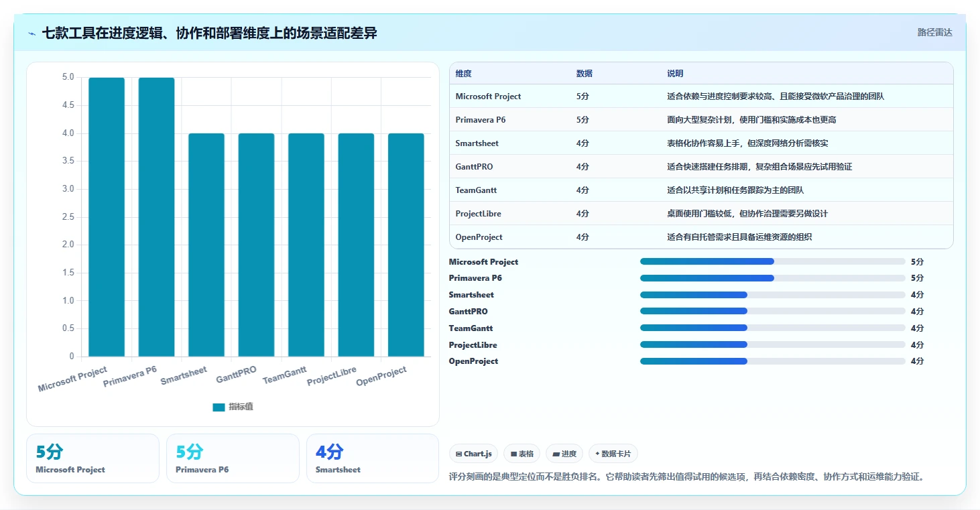Click the 5分 value after Primavera P6 progress bar
The width and height of the screenshot is (980, 510).
917,278
